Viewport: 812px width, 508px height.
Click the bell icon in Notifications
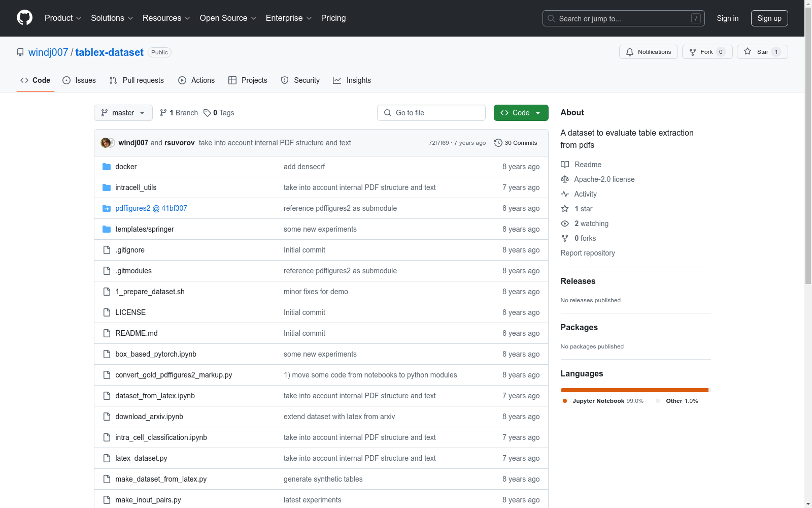tap(630, 52)
